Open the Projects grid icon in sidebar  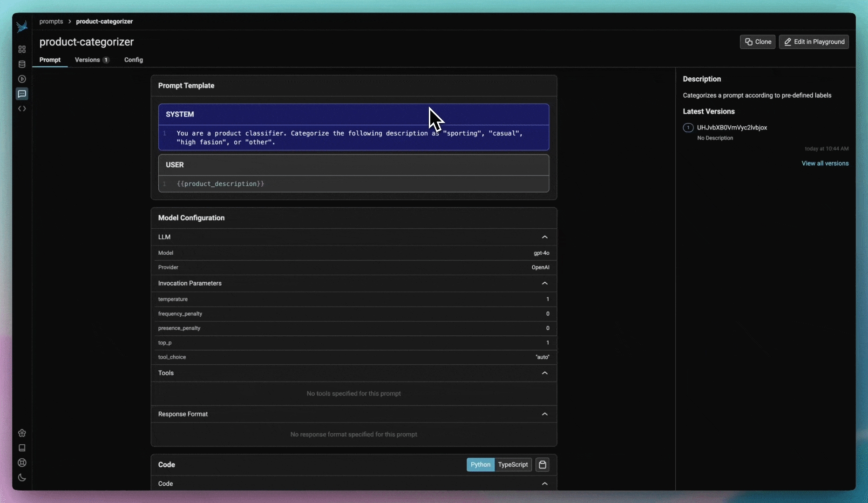click(x=22, y=49)
